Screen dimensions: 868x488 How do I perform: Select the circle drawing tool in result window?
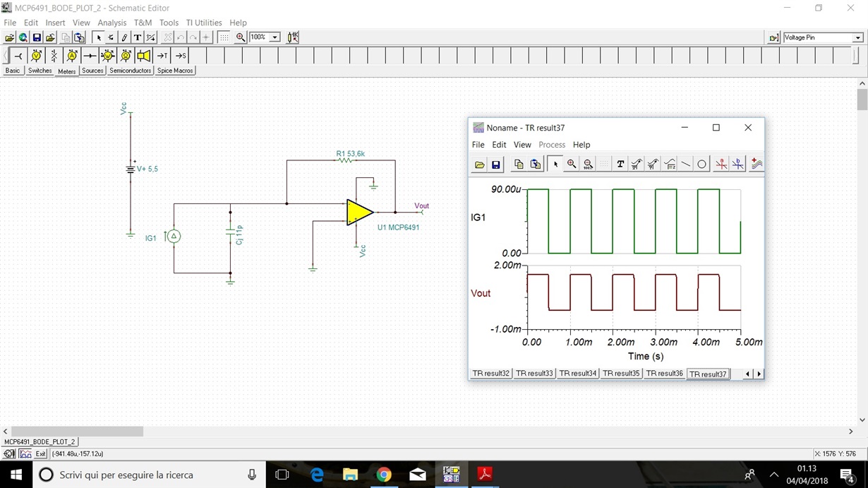click(702, 165)
